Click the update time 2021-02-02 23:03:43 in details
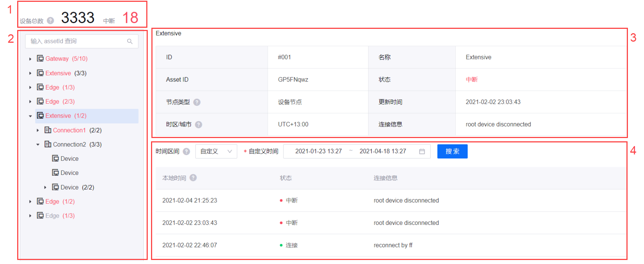 (x=493, y=102)
